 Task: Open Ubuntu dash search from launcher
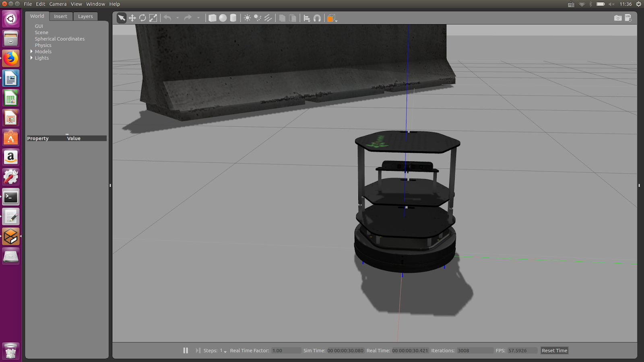[11, 19]
